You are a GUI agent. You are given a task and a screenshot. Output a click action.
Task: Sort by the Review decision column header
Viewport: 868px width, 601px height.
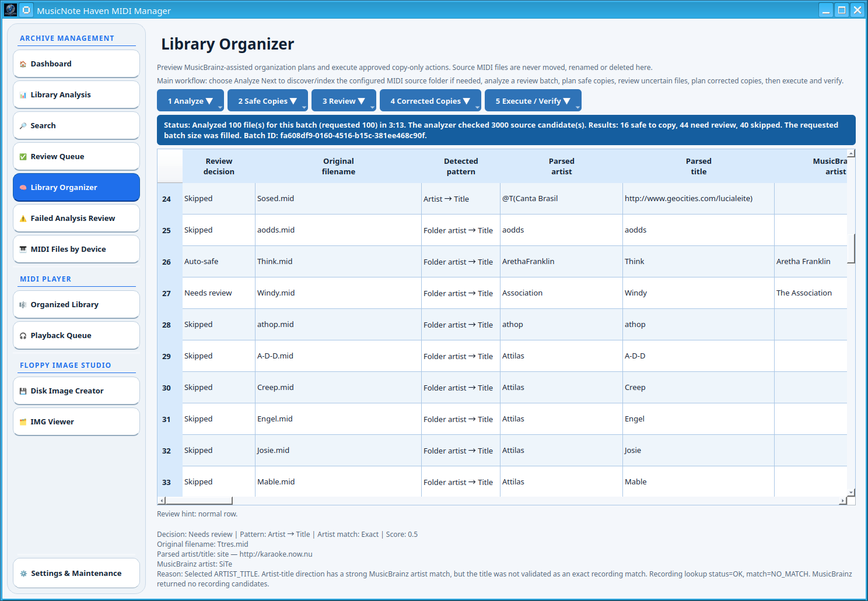(219, 166)
